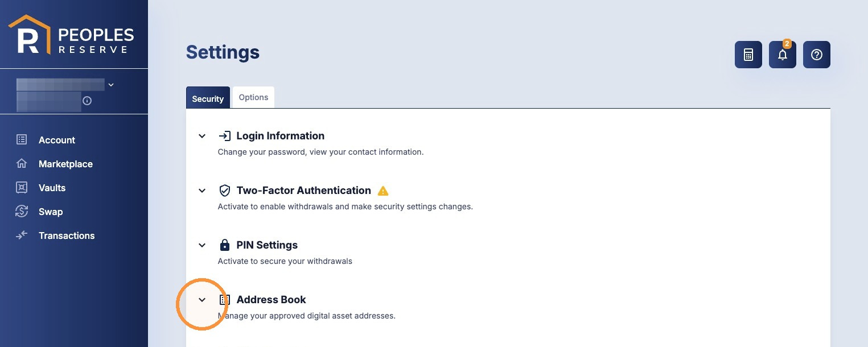Viewport: 868px width, 347px height.
Task: Click the Account sidebar icon
Action: tap(22, 139)
